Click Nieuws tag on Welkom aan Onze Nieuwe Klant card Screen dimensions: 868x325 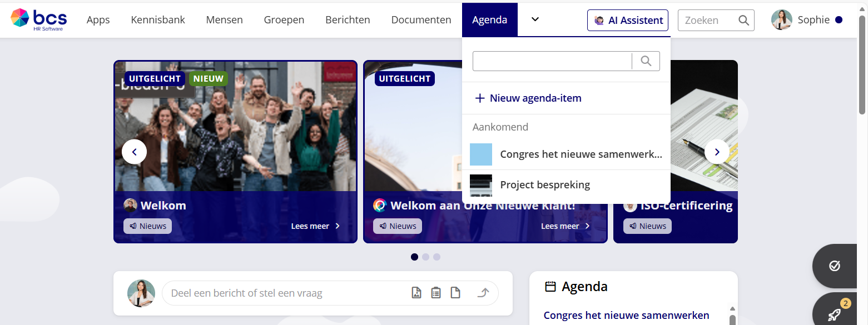click(398, 226)
